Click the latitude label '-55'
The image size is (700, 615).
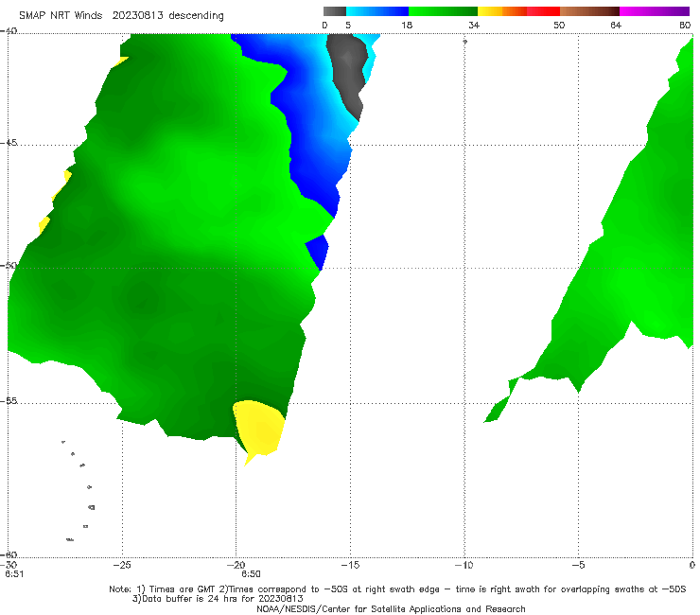coord(9,401)
